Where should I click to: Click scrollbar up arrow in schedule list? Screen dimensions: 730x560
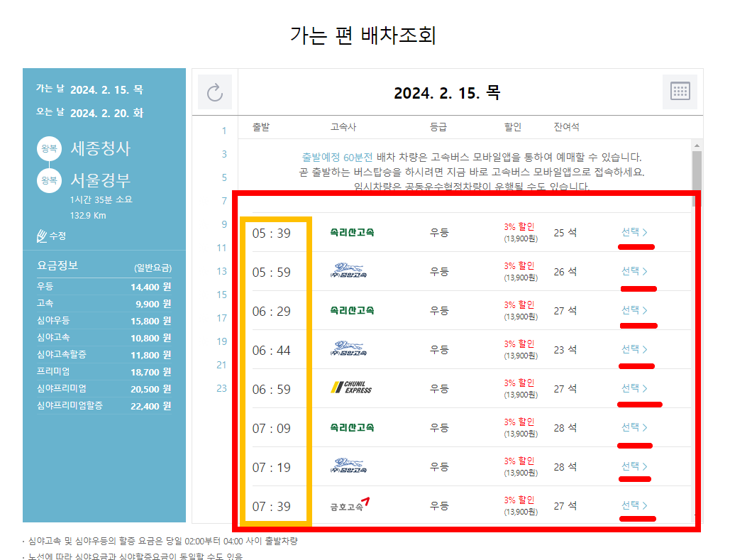697,145
